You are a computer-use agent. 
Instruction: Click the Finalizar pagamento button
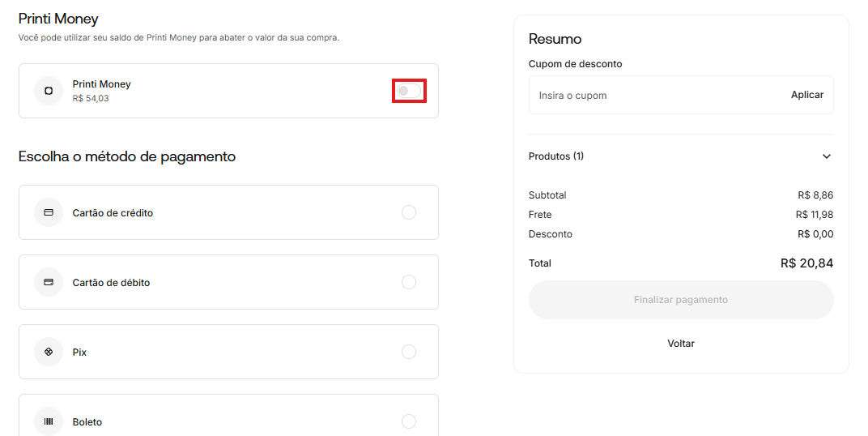point(680,300)
